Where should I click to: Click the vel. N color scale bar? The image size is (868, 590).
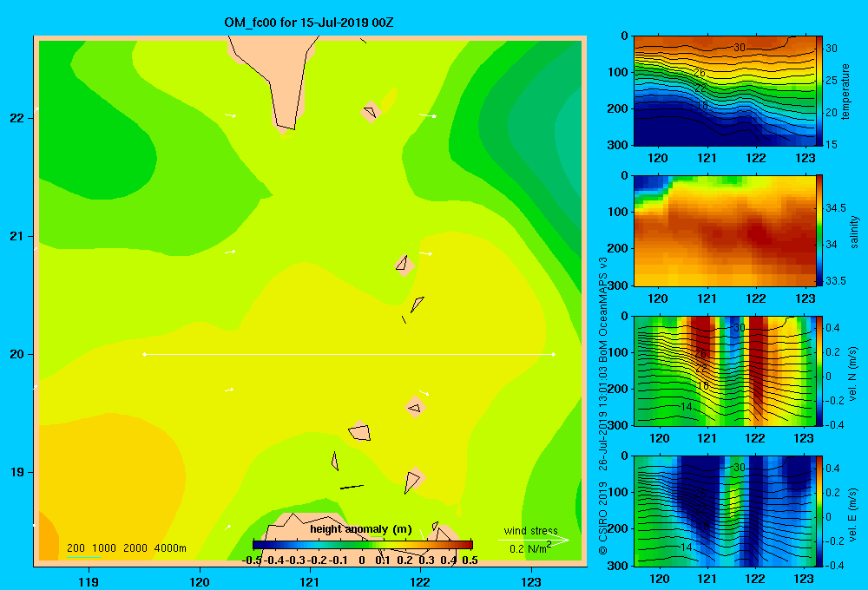[819, 370]
